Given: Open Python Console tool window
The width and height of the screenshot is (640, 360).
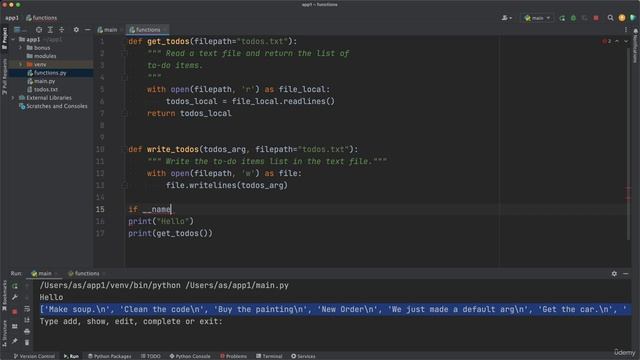Looking at the screenshot, I should point(190,356).
